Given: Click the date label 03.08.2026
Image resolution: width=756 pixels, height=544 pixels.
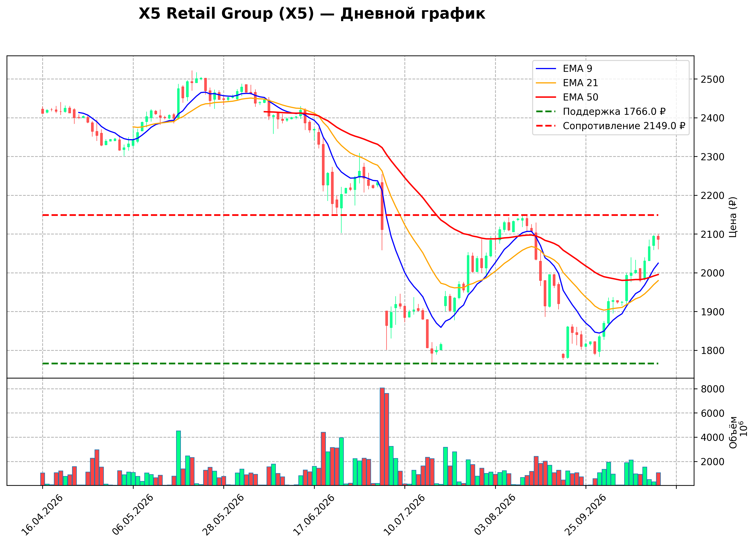Looking at the screenshot, I should tap(495, 515).
